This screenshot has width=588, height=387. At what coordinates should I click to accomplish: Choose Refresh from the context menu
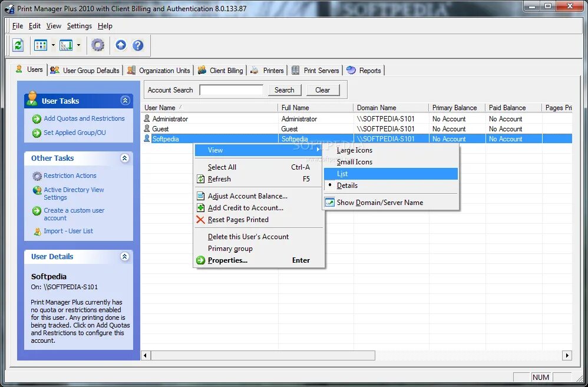pos(259,179)
